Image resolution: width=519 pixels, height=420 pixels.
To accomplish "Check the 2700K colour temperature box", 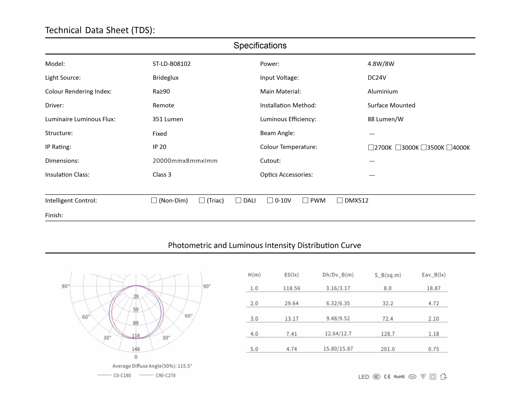I will coord(371,147).
